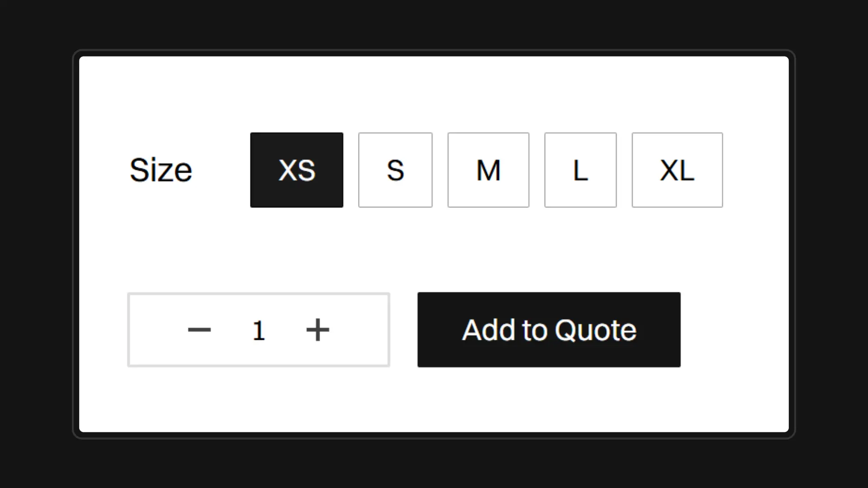This screenshot has height=488, width=868.
Task: Add one more item using plus sign
Action: coord(318,330)
